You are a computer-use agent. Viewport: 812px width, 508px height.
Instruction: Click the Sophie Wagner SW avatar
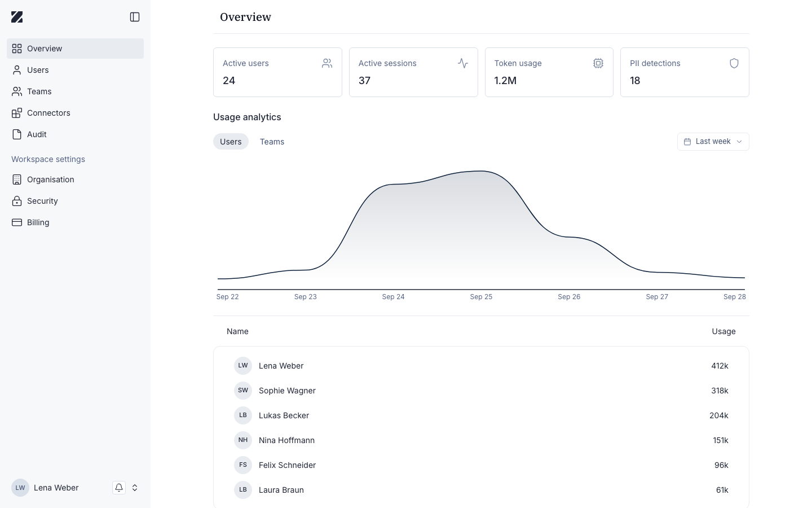click(x=243, y=391)
